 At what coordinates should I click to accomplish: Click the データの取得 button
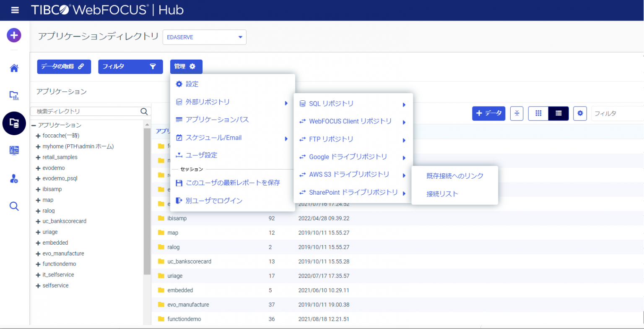64,66
